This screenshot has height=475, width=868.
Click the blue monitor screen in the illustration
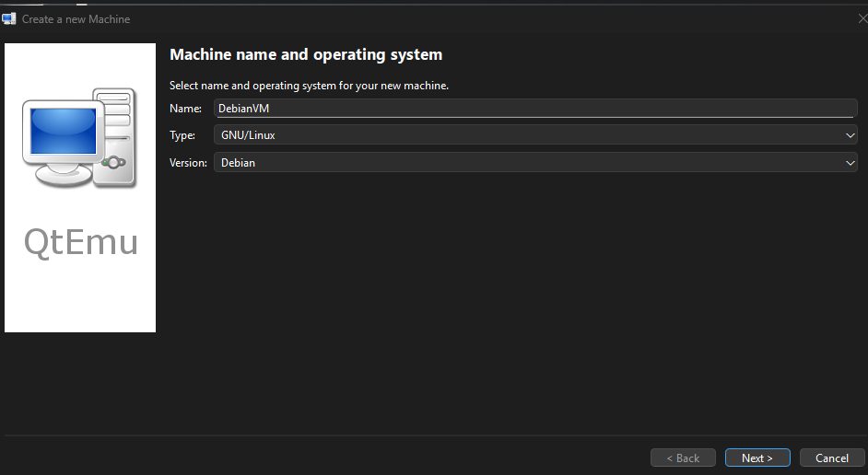click(x=64, y=131)
